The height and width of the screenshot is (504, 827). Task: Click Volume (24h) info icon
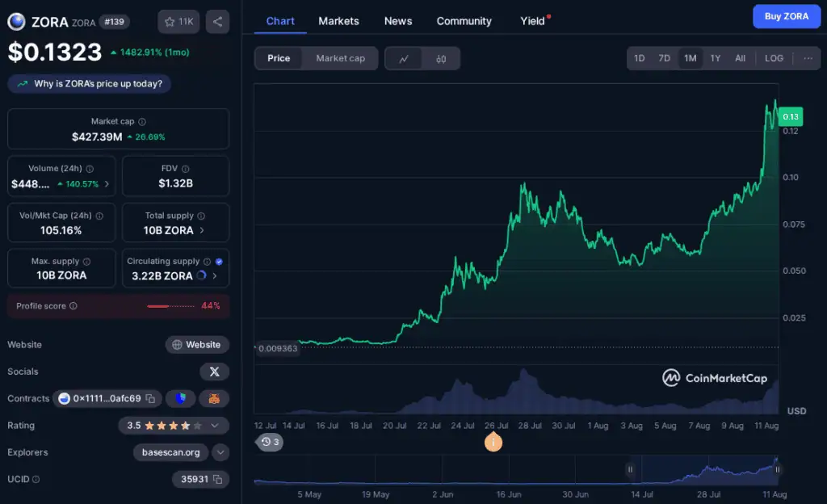click(90, 169)
